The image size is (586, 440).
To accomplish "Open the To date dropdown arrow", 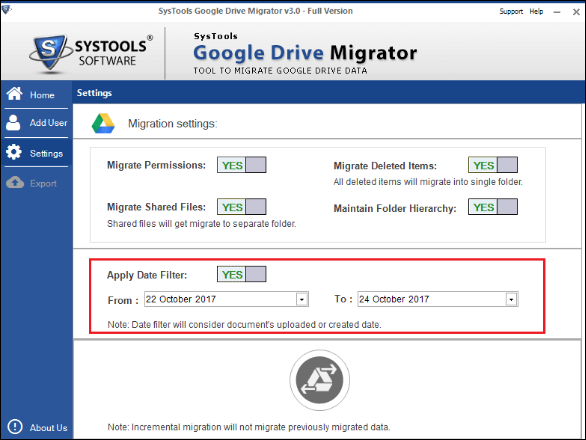I will 511,299.
